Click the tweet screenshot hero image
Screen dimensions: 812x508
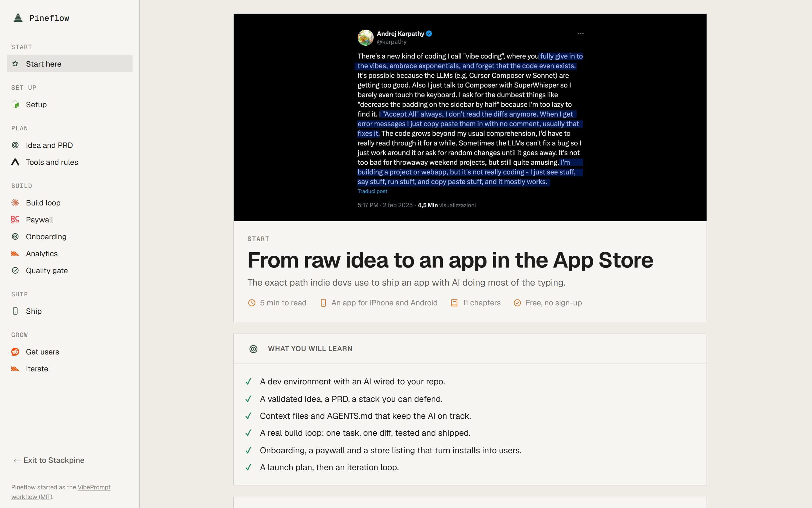pyautogui.click(x=470, y=118)
